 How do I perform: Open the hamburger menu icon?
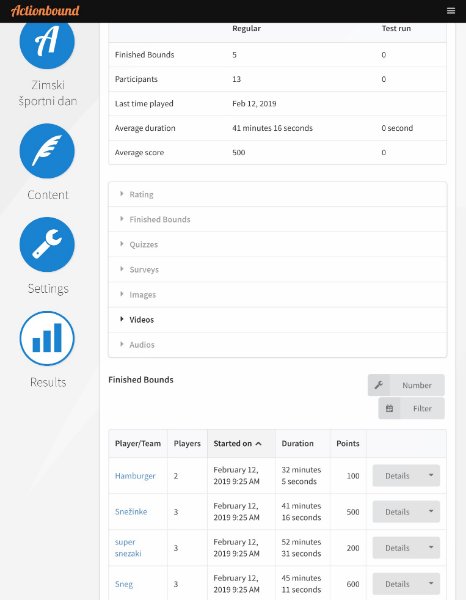pyautogui.click(x=451, y=11)
